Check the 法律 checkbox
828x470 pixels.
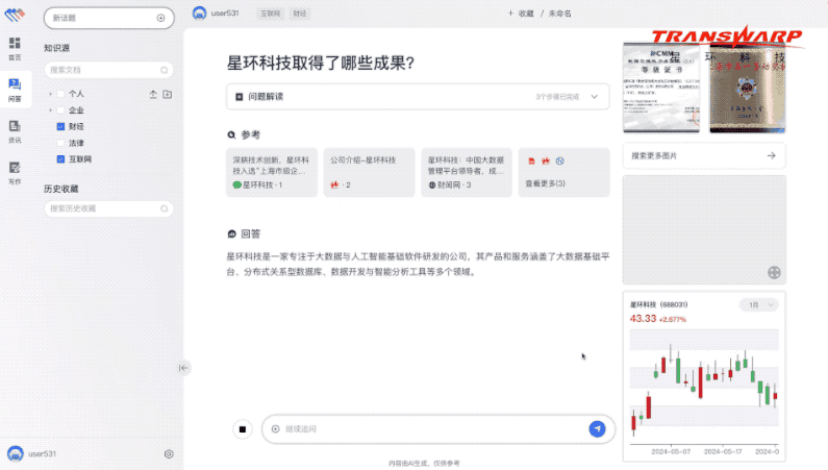[x=61, y=143]
